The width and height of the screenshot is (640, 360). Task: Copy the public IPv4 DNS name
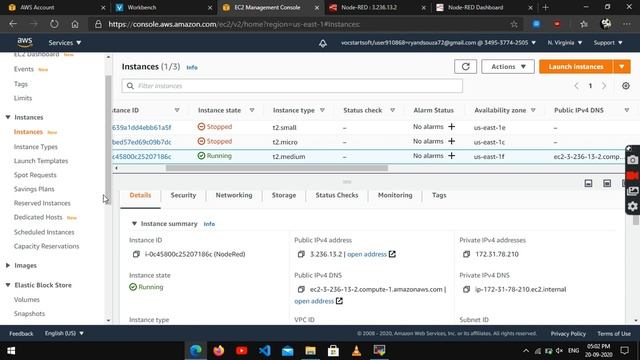click(301, 289)
